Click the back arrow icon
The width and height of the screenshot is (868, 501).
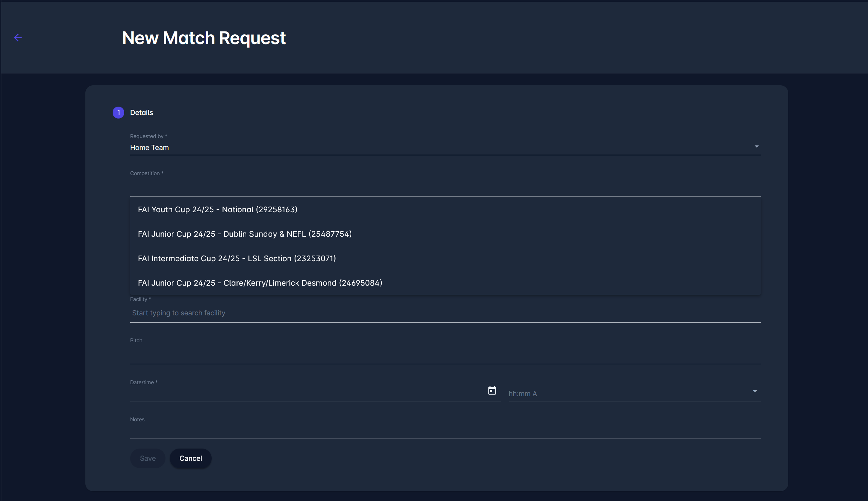(18, 38)
